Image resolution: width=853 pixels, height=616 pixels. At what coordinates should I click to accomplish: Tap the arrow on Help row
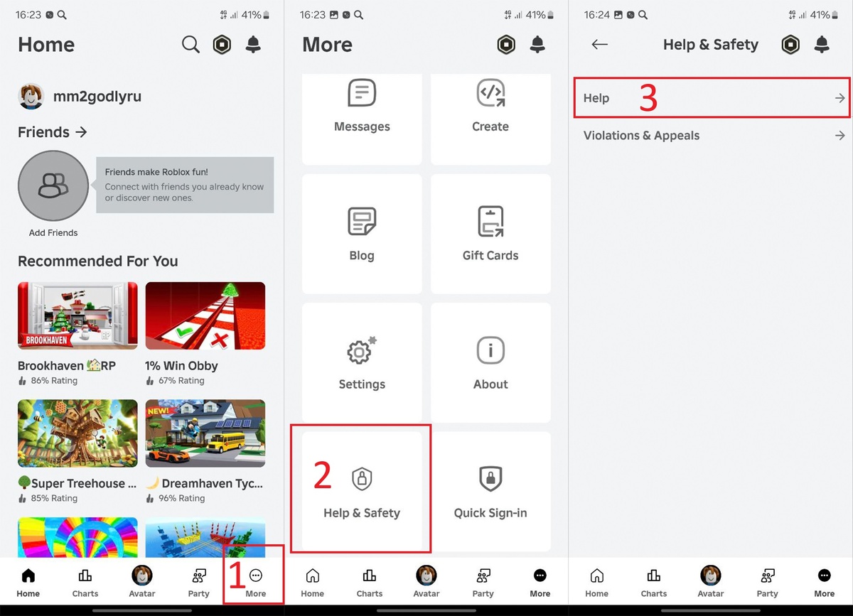coord(840,98)
